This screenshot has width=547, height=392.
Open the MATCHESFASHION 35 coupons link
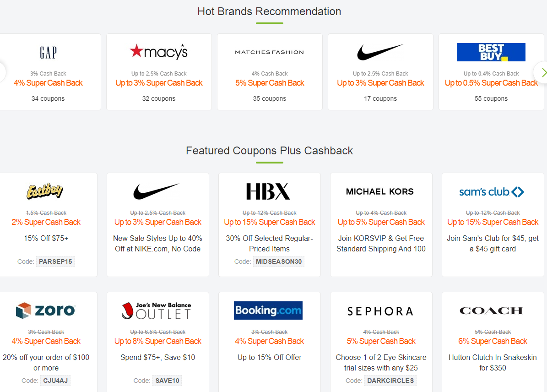point(269,98)
